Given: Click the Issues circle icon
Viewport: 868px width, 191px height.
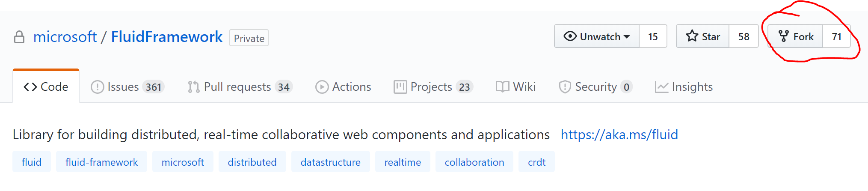Looking at the screenshot, I should point(97,87).
